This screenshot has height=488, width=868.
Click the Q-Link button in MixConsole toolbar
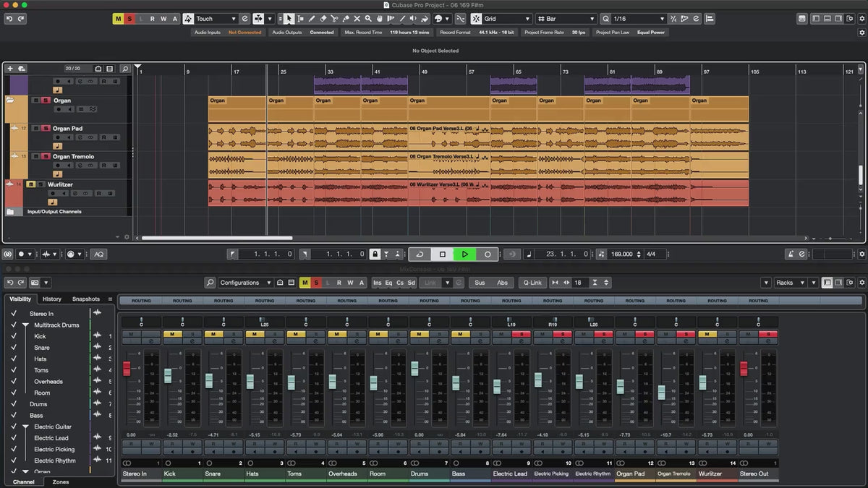pos(532,283)
